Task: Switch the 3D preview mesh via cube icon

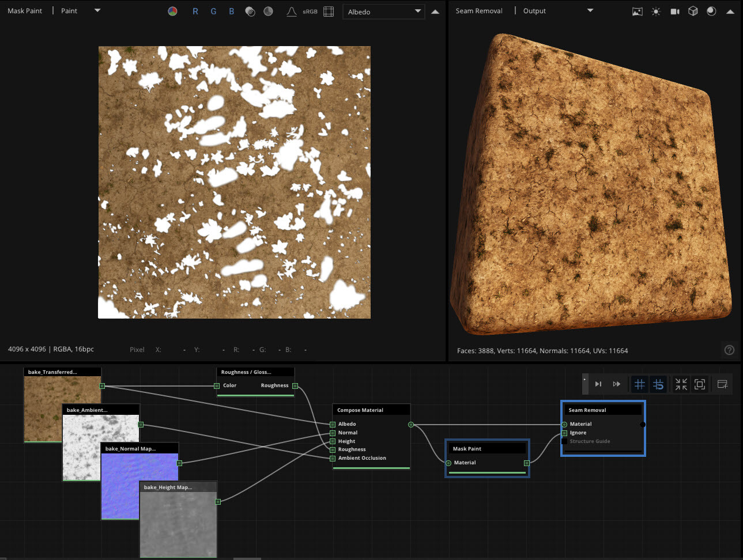Action: point(693,11)
